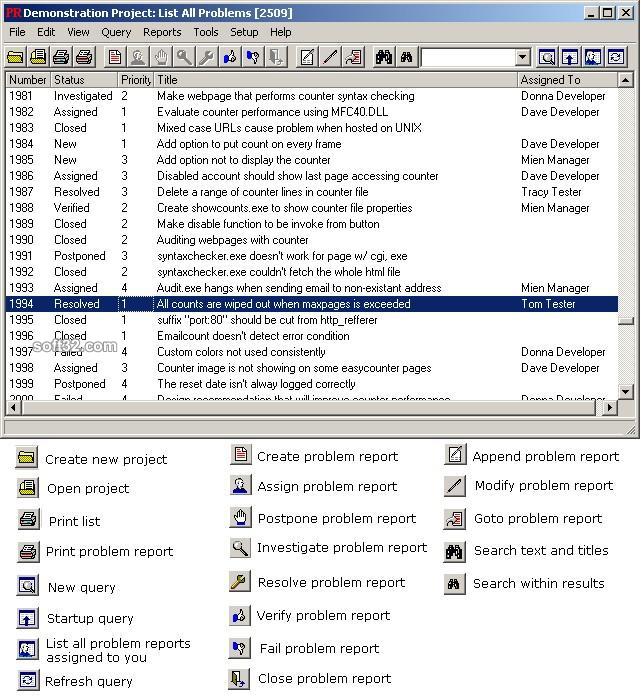Open the toolbar search combo box dropdown arrow
This screenshot has height=700, width=641.
(522, 57)
